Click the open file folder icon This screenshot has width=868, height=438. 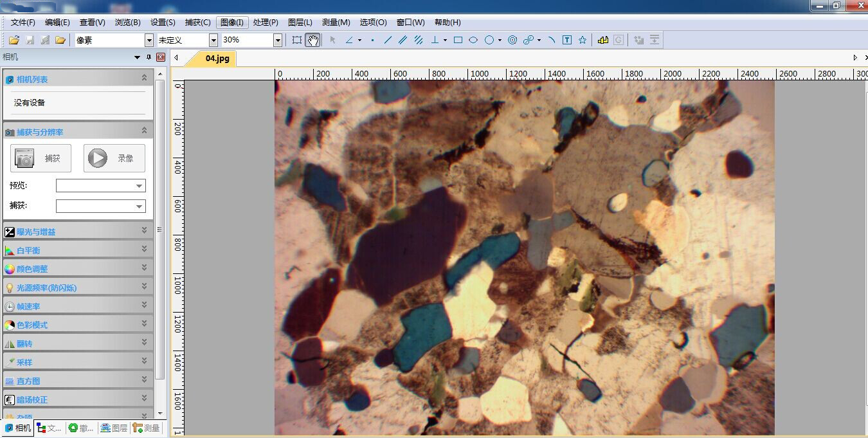click(x=14, y=40)
